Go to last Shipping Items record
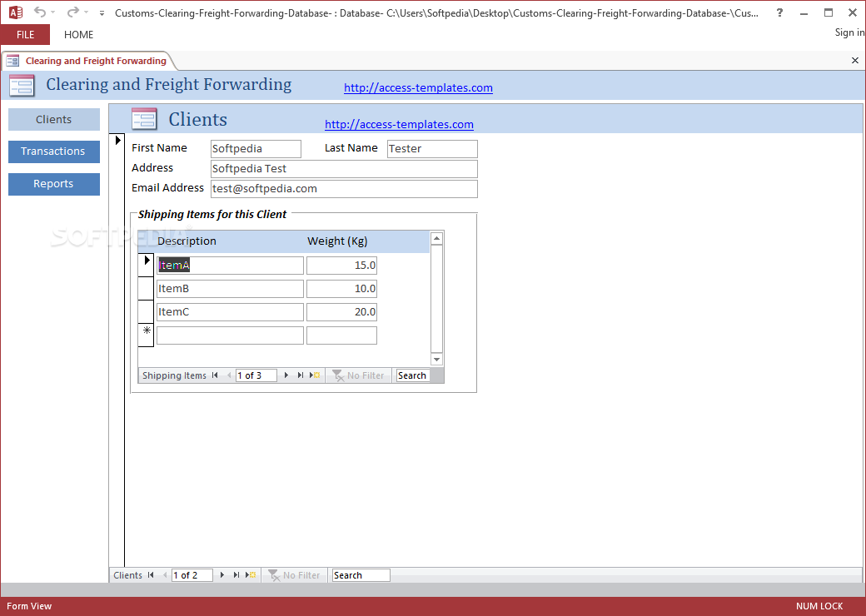Viewport: 866px width, 616px height. 301,375
